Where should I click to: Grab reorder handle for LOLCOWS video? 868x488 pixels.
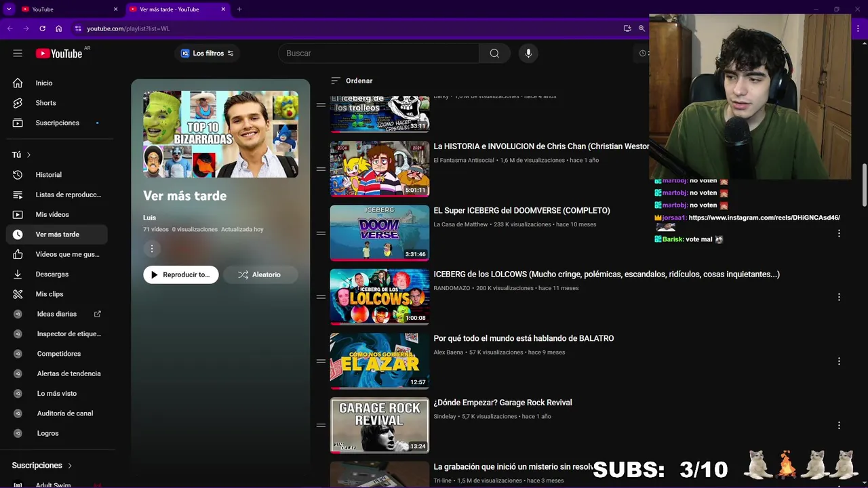pos(321,297)
